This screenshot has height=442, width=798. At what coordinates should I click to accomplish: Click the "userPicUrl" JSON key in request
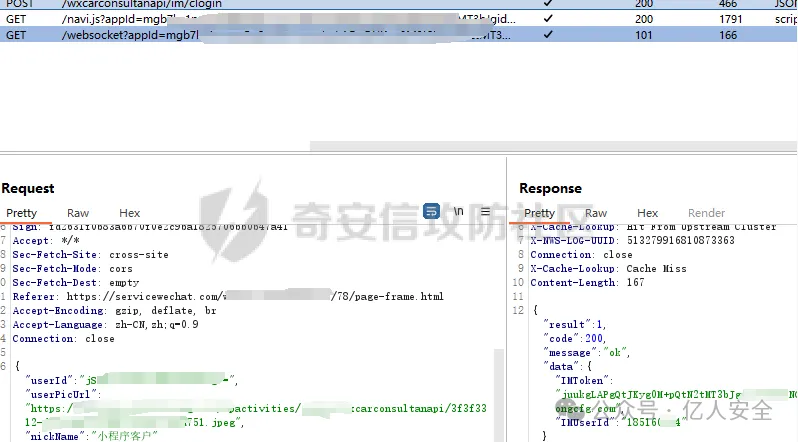61,394
